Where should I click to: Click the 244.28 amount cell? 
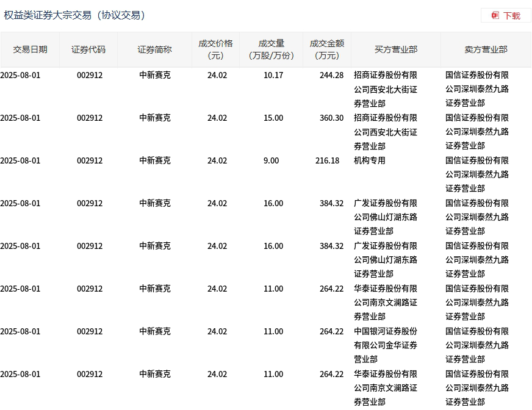pyautogui.click(x=331, y=75)
